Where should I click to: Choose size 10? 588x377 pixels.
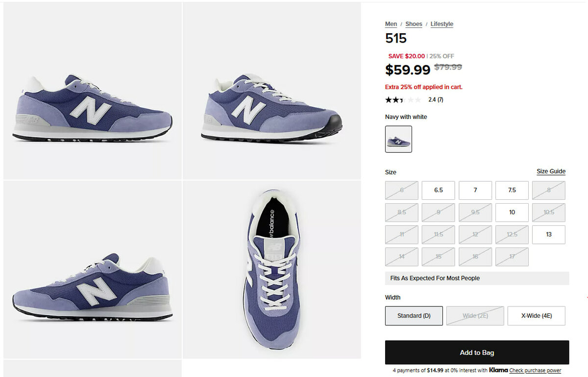512,212
